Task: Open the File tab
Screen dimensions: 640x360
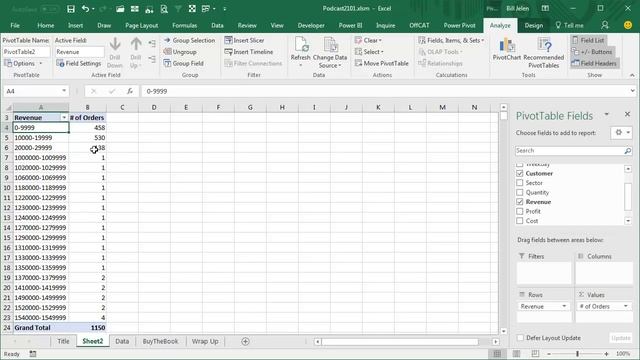Action: [15, 25]
